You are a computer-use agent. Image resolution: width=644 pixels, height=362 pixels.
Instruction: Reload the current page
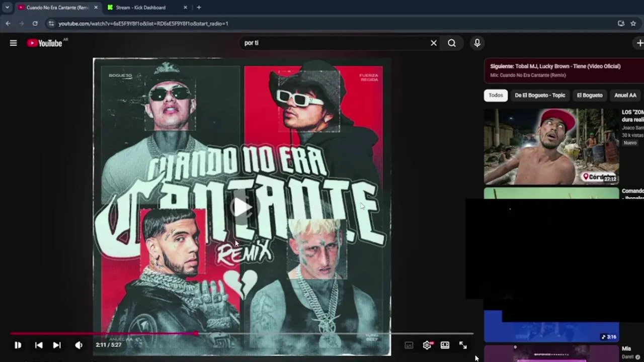(35, 24)
